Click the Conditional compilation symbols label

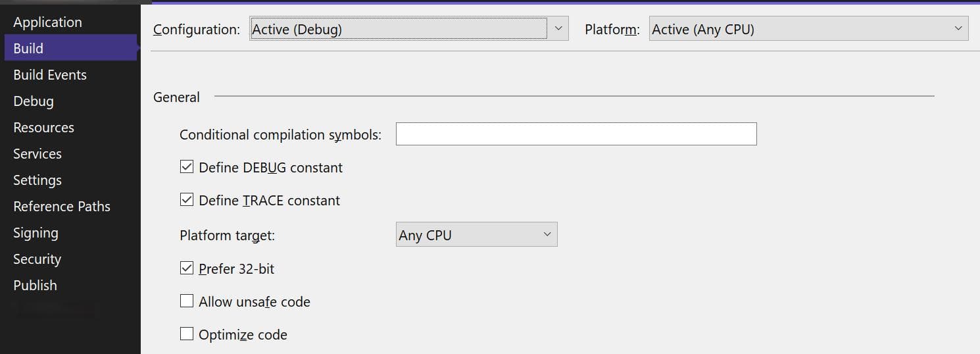pyautogui.click(x=281, y=135)
